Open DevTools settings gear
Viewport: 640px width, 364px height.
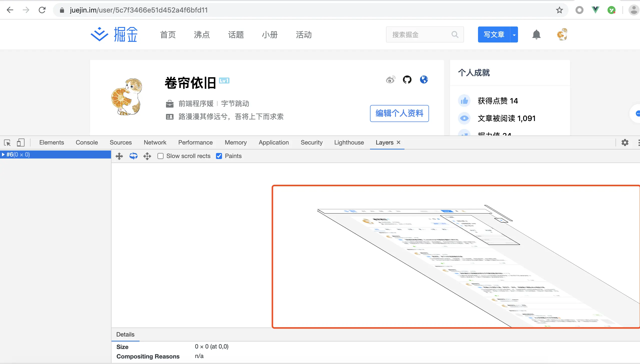point(625,142)
